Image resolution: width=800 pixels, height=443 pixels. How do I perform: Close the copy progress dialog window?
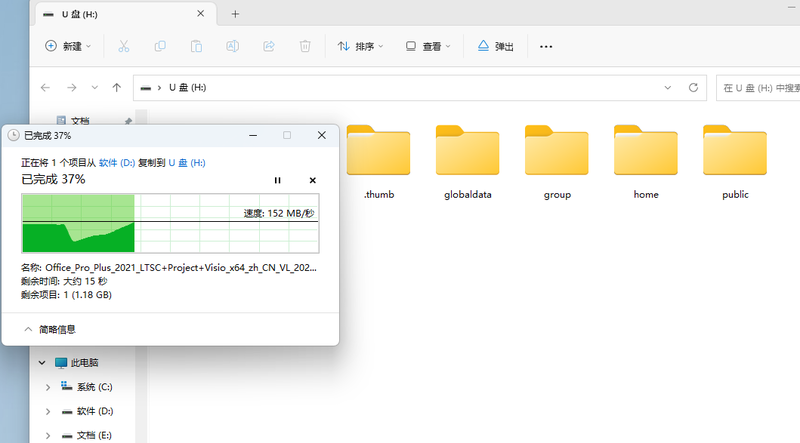[321, 135]
